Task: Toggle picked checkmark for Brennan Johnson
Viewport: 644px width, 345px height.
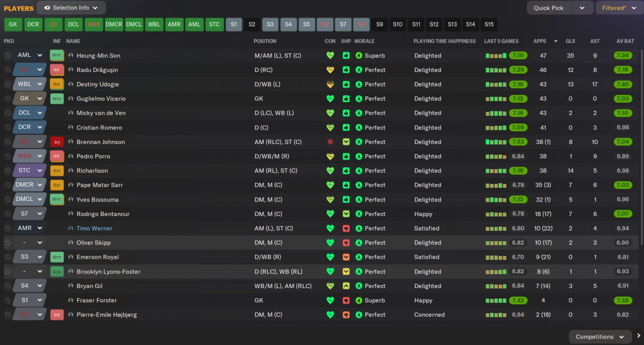Action: click(8, 142)
